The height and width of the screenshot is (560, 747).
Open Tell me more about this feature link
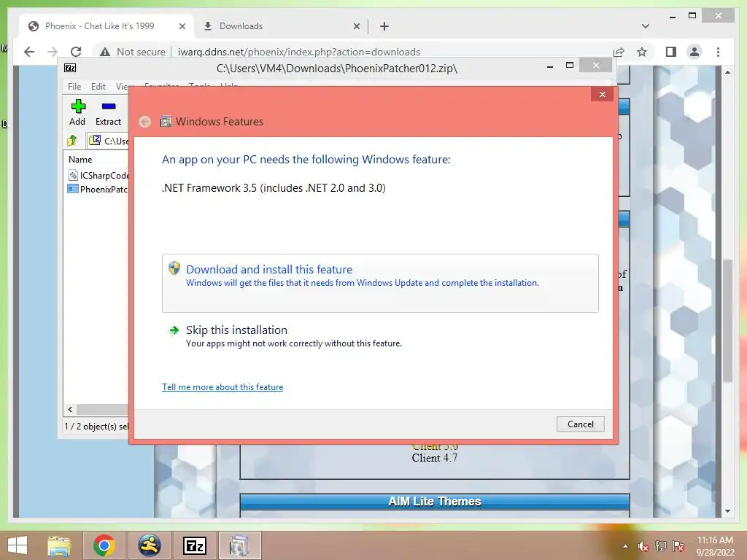point(222,387)
